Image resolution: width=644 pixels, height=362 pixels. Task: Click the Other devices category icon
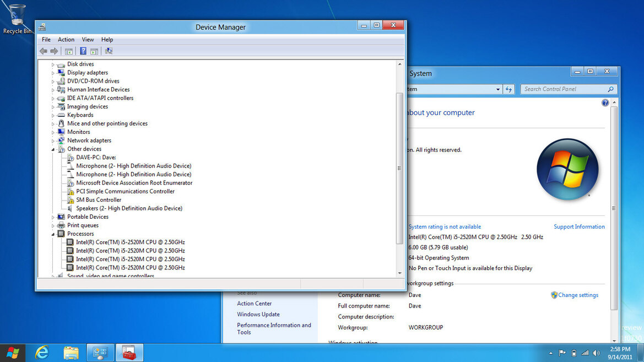[61, 149]
